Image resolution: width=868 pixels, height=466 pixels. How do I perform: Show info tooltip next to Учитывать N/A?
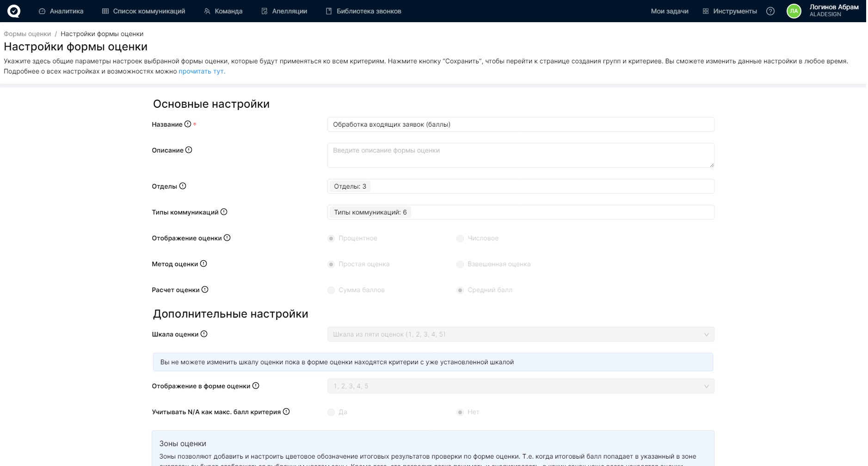(286, 411)
